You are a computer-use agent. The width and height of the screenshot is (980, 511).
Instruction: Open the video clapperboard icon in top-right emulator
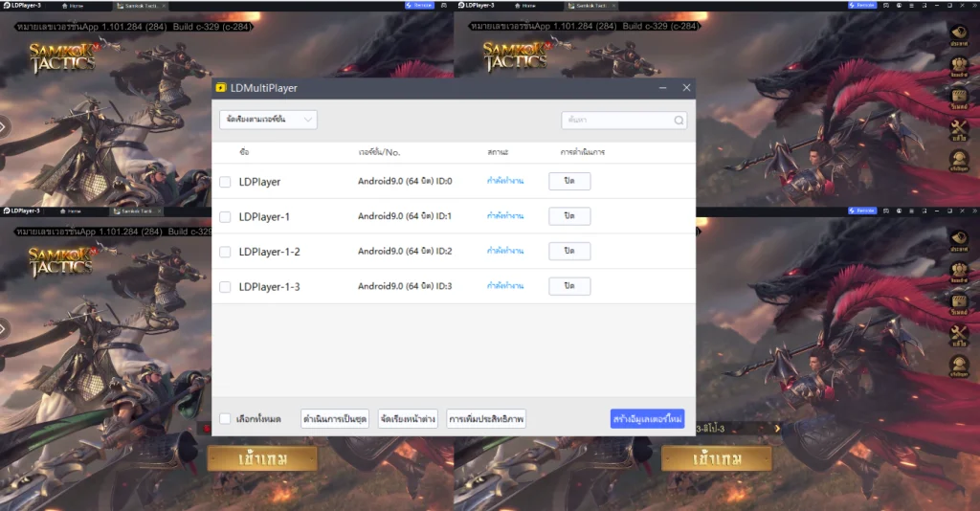coord(959,97)
